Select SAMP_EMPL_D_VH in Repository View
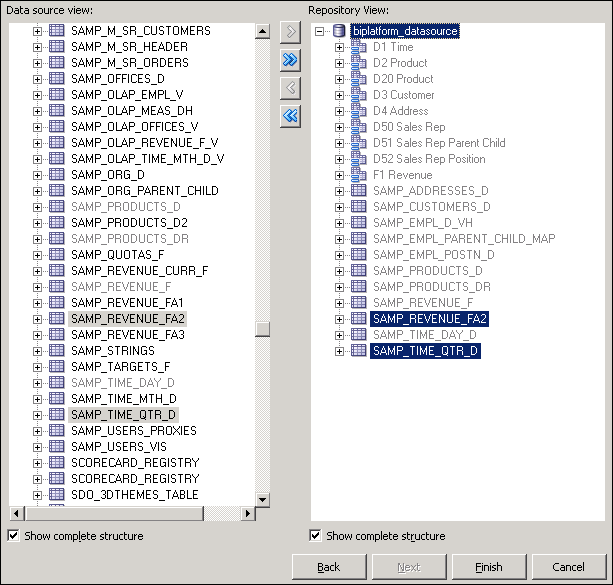Viewport: 613px width, 585px height. click(x=423, y=223)
